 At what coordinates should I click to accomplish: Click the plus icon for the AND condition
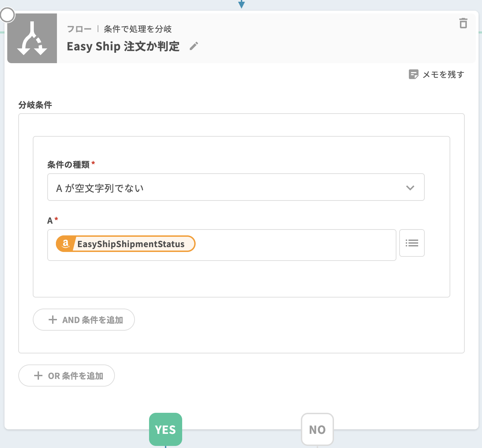coord(53,320)
